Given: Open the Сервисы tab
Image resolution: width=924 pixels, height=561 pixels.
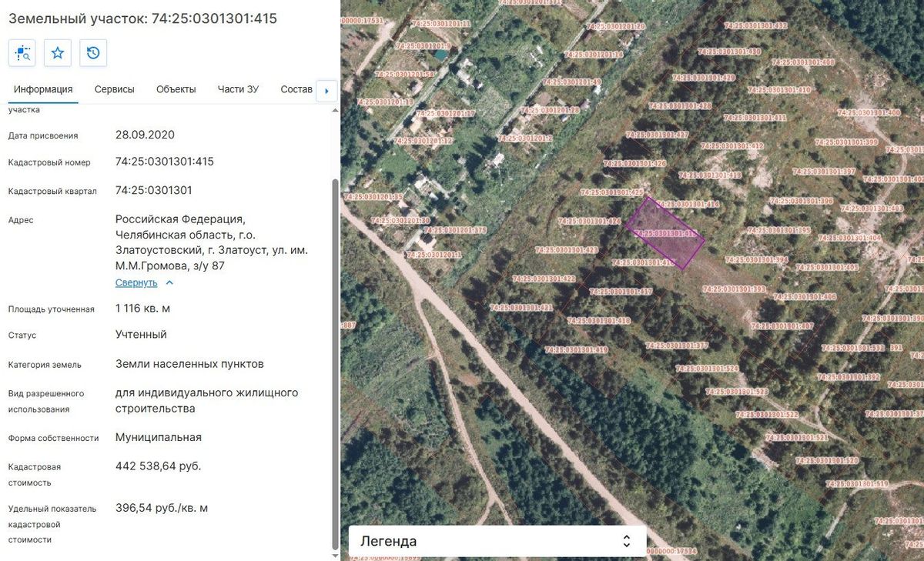Looking at the screenshot, I should point(115,89).
